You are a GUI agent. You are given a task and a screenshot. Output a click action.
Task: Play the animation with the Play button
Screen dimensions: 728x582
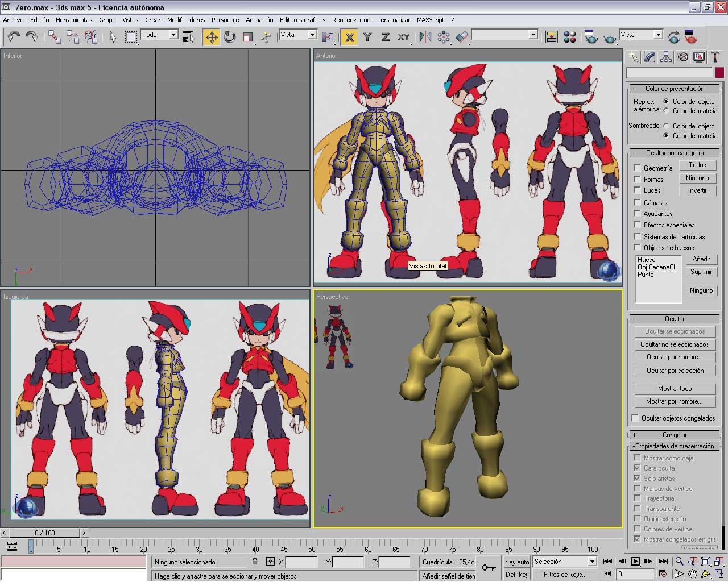click(x=635, y=562)
